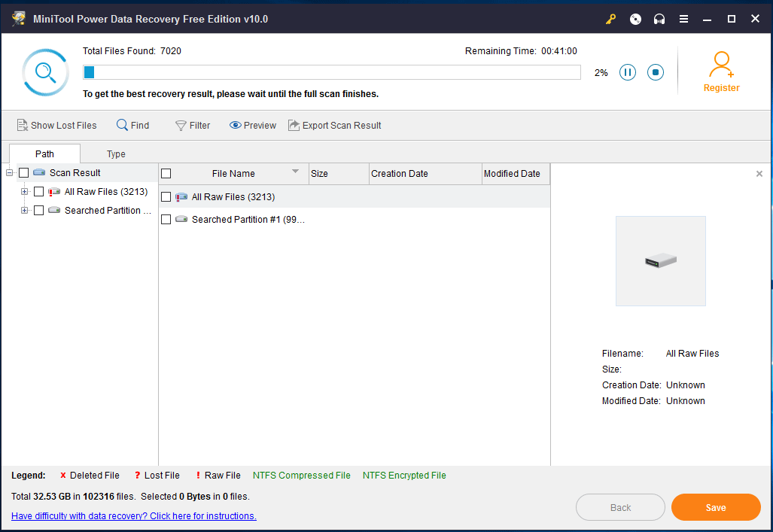Open the data recovery instructions link
Image resolution: width=773 pixels, height=532 pixels.
[x=133, y=515]
